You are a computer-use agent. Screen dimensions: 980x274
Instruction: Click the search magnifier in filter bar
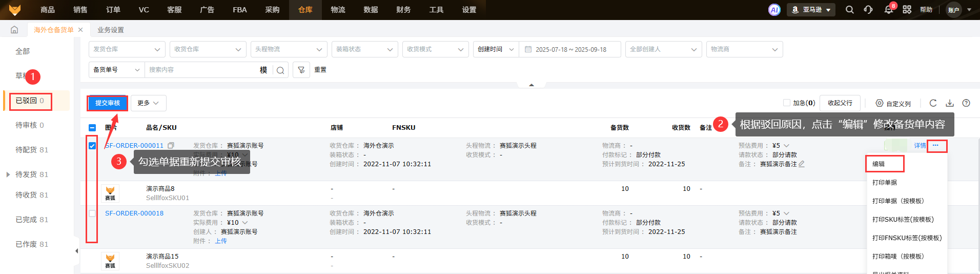[x=280, y=70]
